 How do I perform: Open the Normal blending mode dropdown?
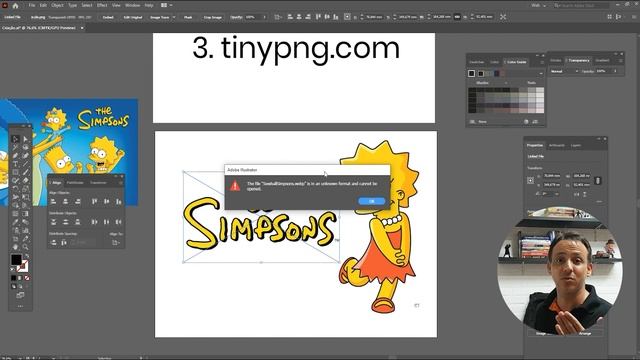pyautogui.click(x=564, y=71)
